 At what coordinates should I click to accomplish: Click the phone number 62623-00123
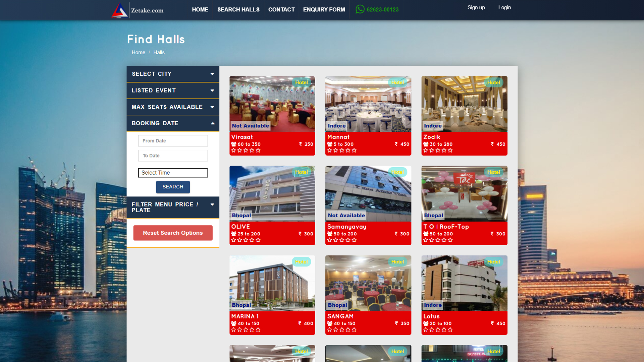383,10
